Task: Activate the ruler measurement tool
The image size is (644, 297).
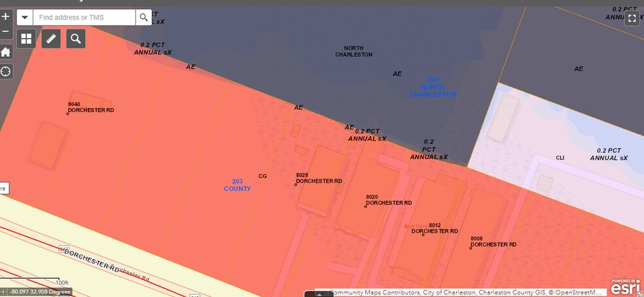Action: (x=51, y=39)
